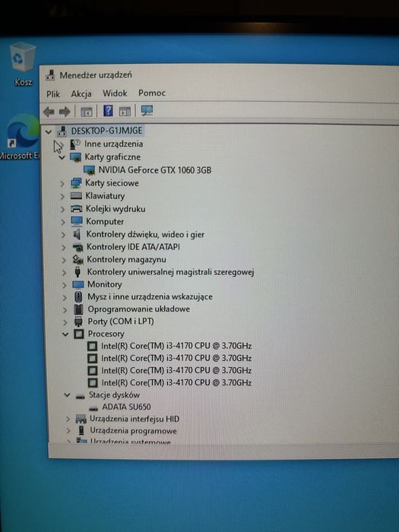Screen dimensions: 399x532
Task: Click the USB plug icon for Kontrolery uniwersalnej
Action: tap(78, 272)
